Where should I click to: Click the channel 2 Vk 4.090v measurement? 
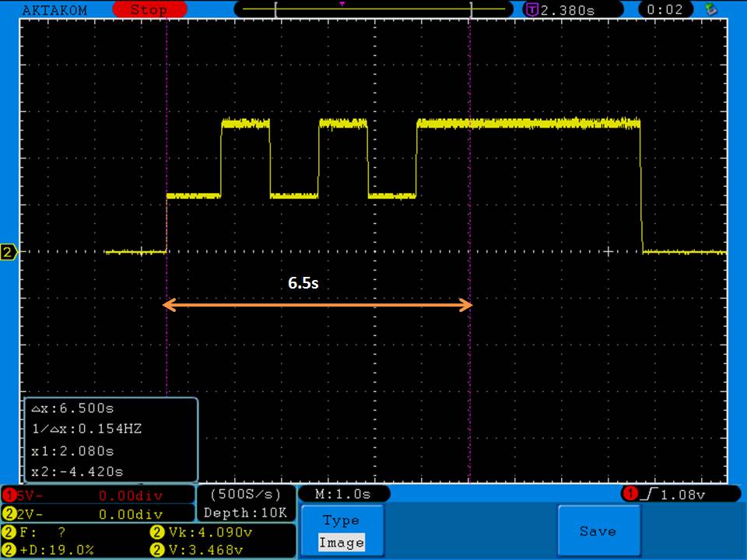pyautogui.click(x=201, y=533)
